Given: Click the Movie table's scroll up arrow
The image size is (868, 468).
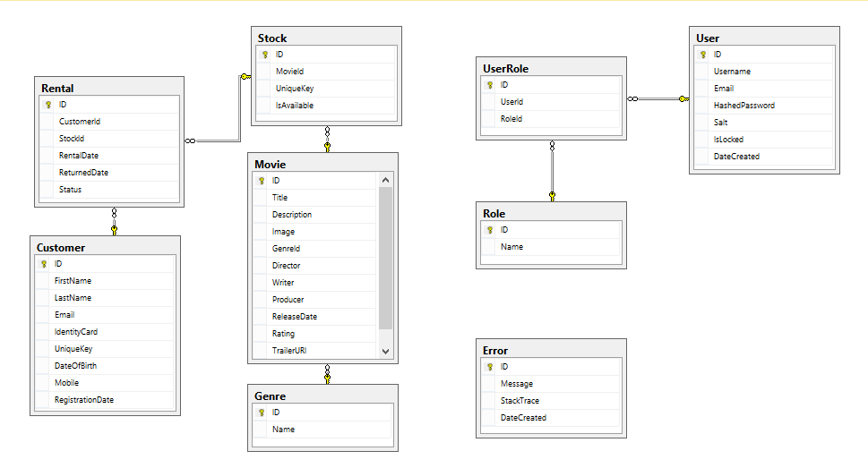Looking at the screenshot, I should (385, 181).
